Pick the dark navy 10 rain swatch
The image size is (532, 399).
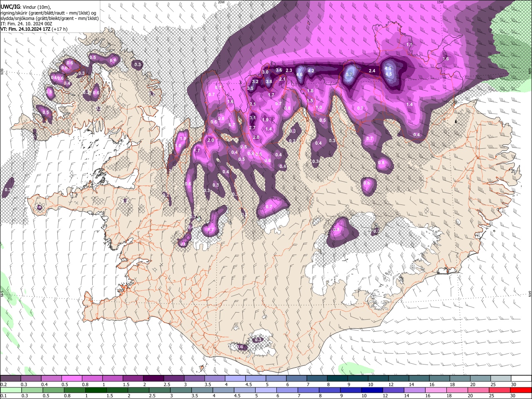pos(371,390)
